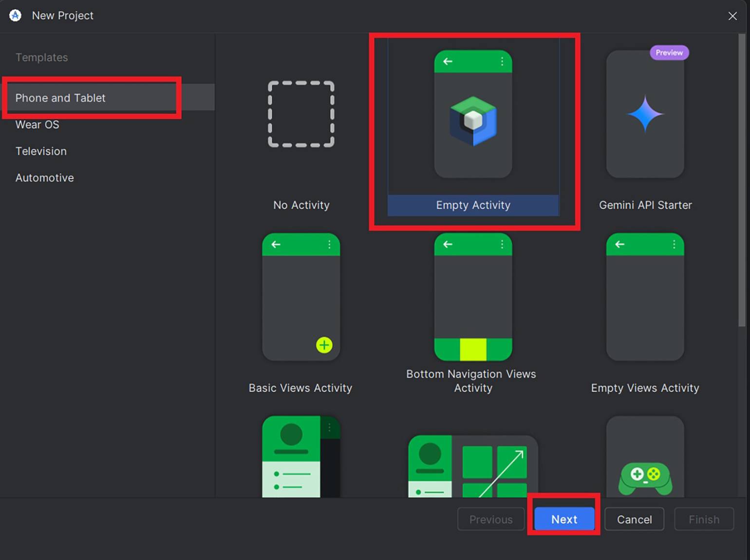The image size is (750, 560).
Task: Click the Cancel button
Action: [634, 519]
